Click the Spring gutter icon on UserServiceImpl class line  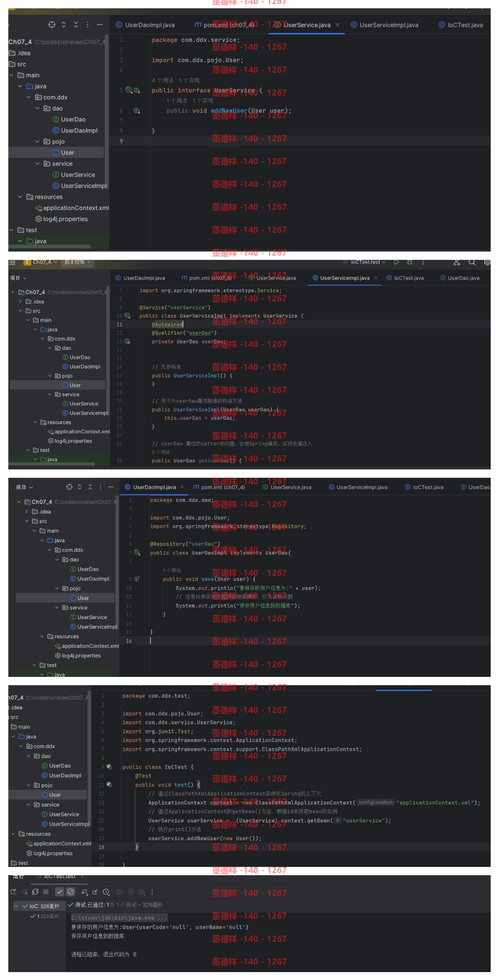[x=127, y=316]
